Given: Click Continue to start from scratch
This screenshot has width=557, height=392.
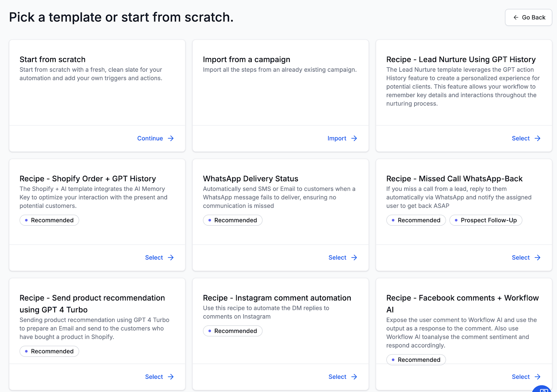Looking at the screenshot, I should 150,138.
